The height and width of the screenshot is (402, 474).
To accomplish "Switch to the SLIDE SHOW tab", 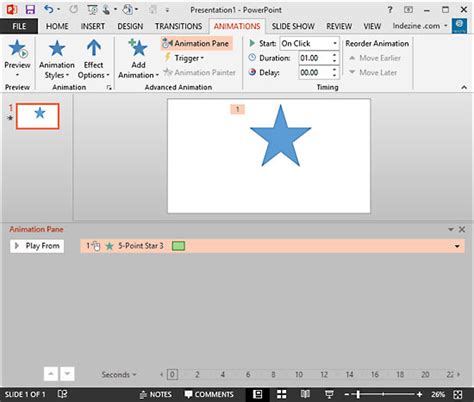I will 293,26.
